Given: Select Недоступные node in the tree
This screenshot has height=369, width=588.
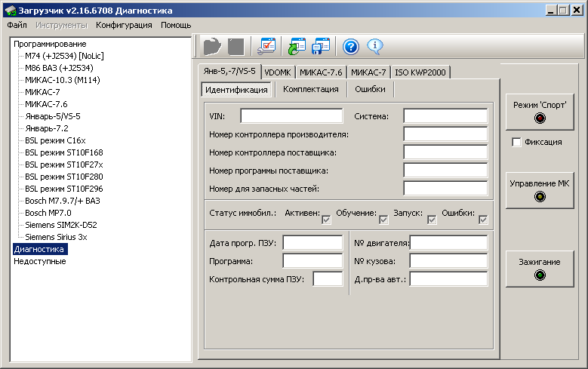Looking at the screenshot, I should coord(39,261).
